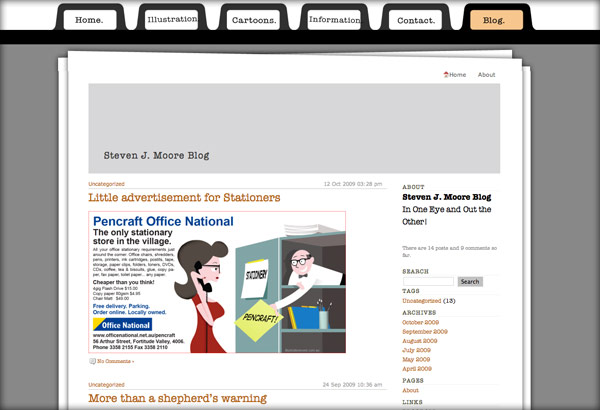Click the TAGS sidebar heading
This screenshot has height=410, width=600.
point(411,291)
